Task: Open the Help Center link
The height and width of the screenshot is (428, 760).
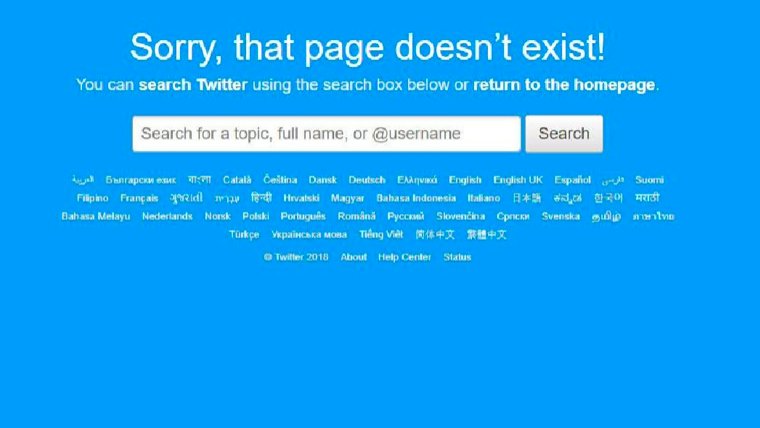Action: [x=405, y=257]
